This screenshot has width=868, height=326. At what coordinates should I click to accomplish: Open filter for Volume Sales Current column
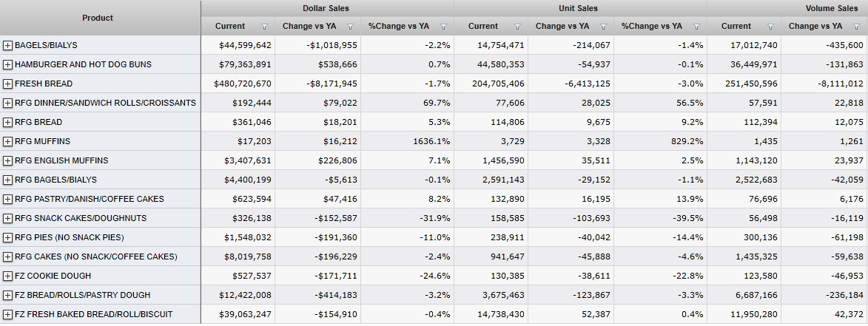(771, 27)
